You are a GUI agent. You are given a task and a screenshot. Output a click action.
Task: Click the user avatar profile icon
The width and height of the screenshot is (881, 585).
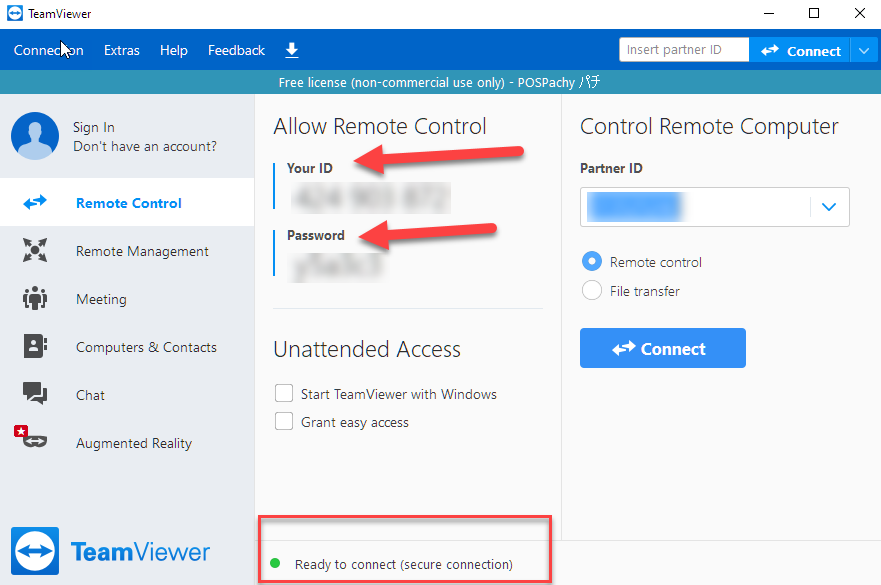point(35,136)
